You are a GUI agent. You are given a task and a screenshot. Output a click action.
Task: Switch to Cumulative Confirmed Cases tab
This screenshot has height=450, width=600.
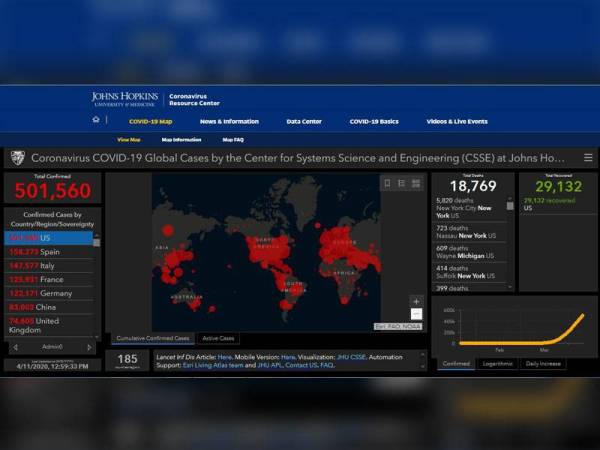(x=153, y=338)
